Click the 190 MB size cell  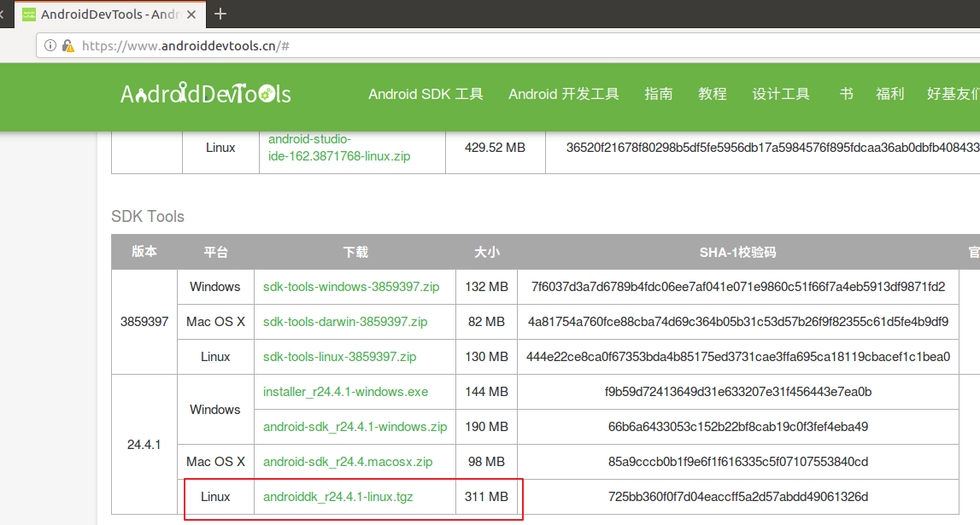(x=486, y=426)
